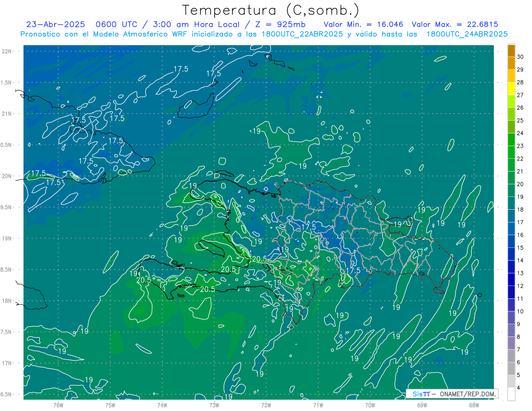Click the color scale label '24'

[x=520, y=133]
